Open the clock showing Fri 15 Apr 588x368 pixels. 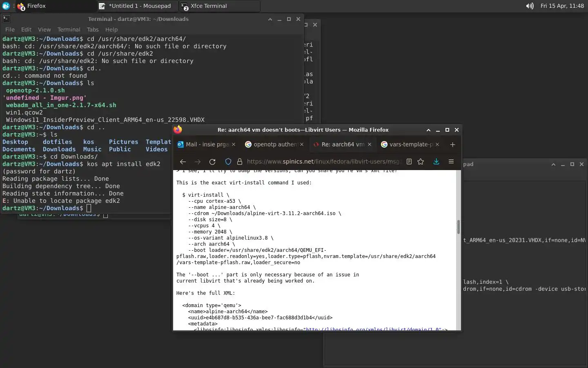tap(562, 6)
